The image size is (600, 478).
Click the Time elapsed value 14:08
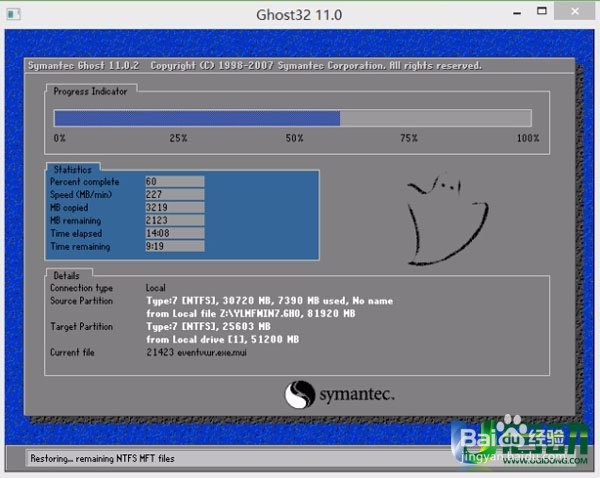174,233
